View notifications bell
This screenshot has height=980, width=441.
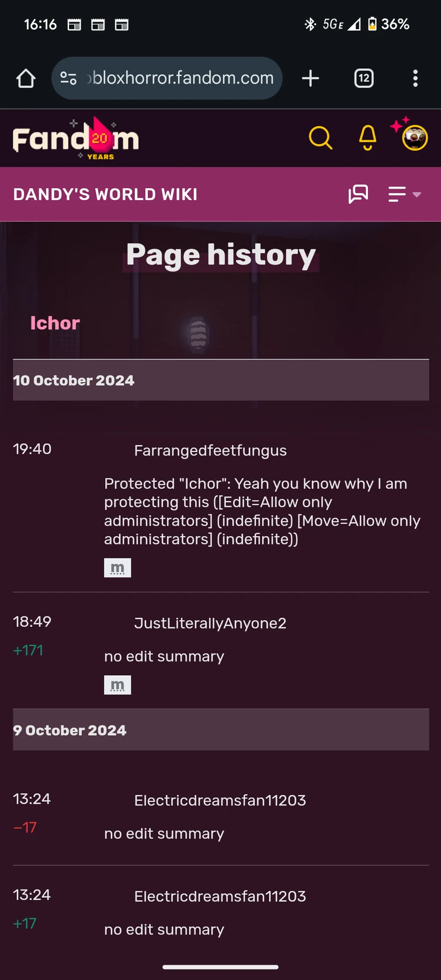tap(367, 138)
